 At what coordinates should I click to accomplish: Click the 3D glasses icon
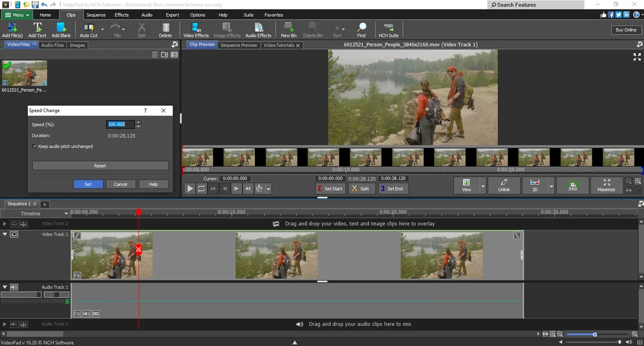pos(535,186)
